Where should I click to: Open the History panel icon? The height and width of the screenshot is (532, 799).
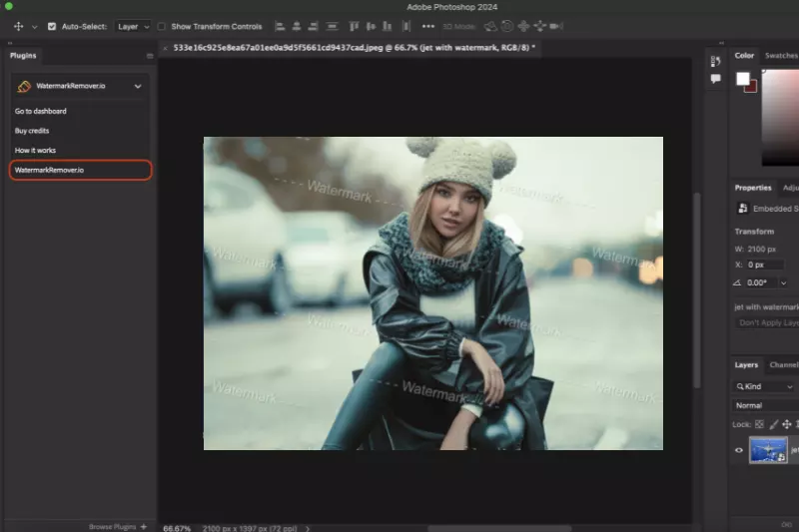715,62
